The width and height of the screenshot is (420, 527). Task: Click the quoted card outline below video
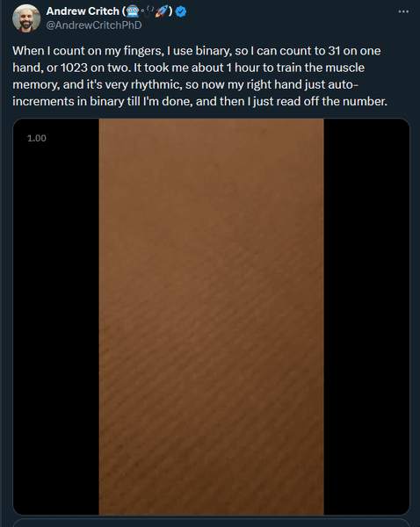click(211, 523)
